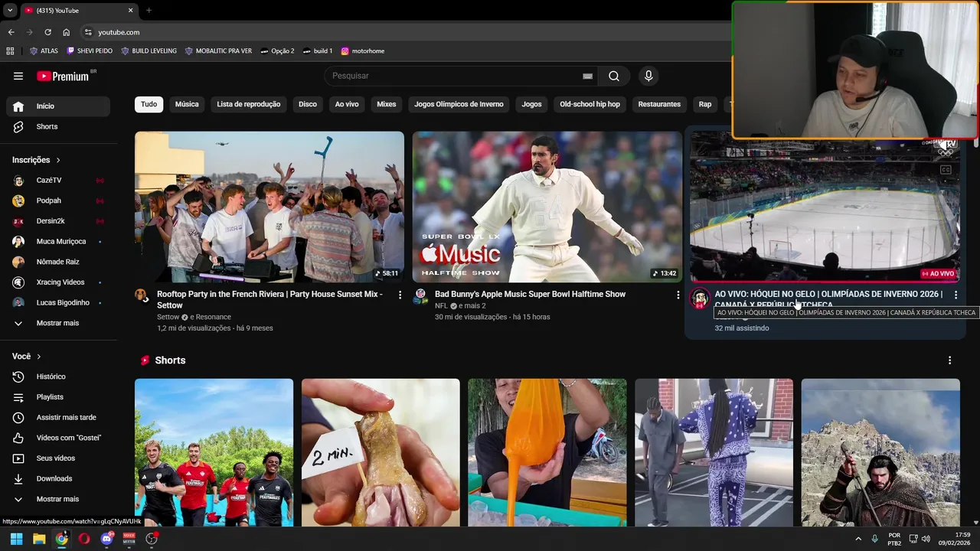Image resolution: width=980 pixels, height=551 pixels.
Task: Expand the Você section chevron
Action: click(x=39, y=357)
